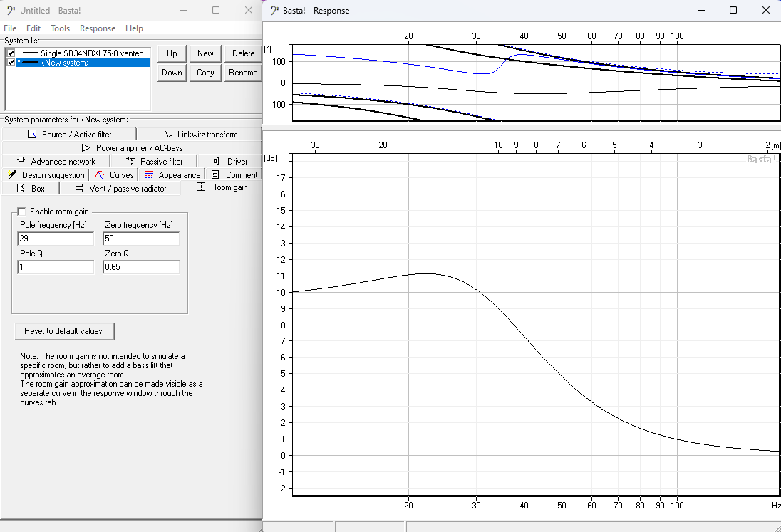Open the Advanced network tab icon
781x532 pixels.
[x=21, y=161]
